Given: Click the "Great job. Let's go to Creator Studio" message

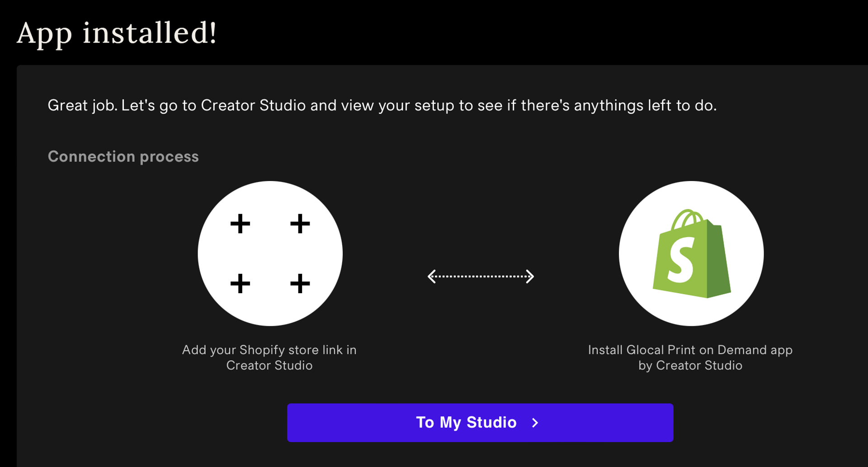Looking at the screenshot, I should pos(382,105).
